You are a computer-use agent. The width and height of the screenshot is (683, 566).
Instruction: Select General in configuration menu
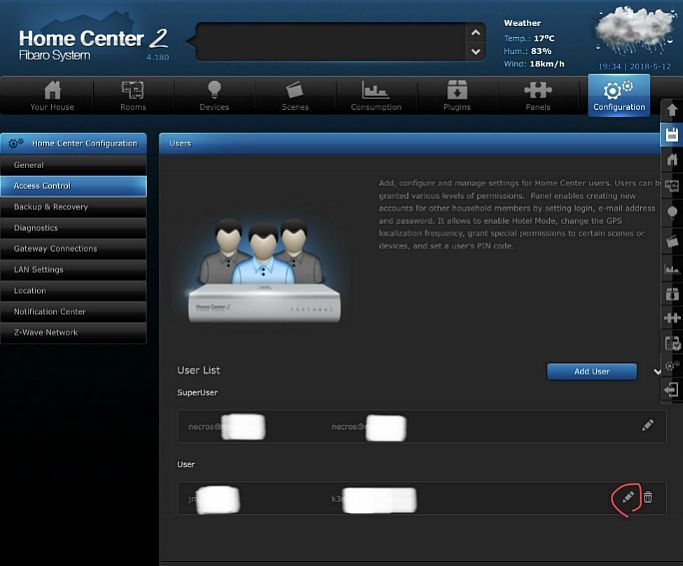pyautogui.click(x=73, y=165)
